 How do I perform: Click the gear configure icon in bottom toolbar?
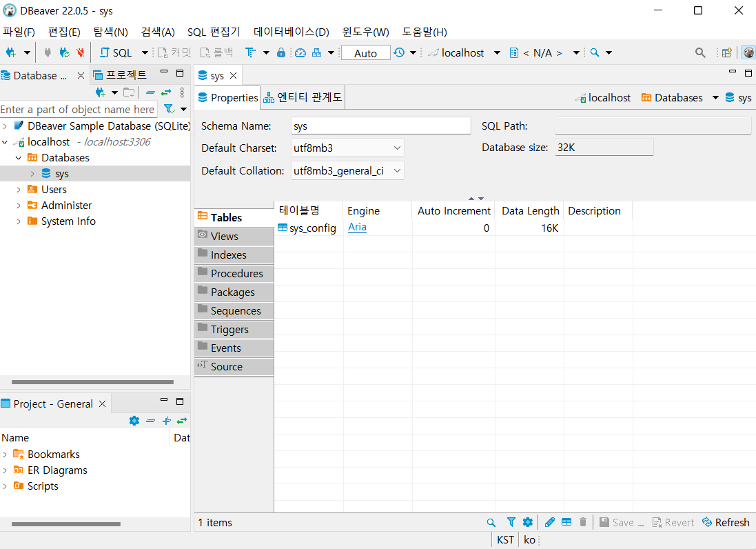pyautogui.click(x=528, y=522)
